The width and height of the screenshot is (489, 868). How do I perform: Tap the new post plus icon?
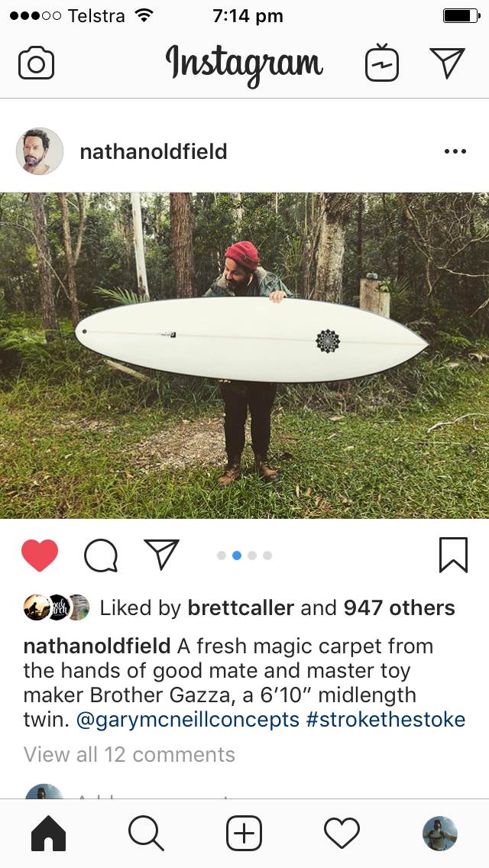tap(244, 833)
